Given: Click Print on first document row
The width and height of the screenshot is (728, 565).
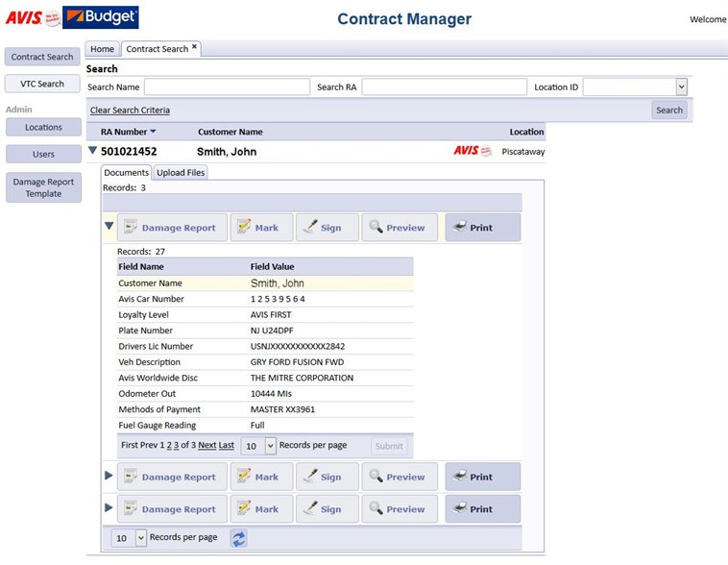Looking at the screenshot, I should tap(483, 227).
